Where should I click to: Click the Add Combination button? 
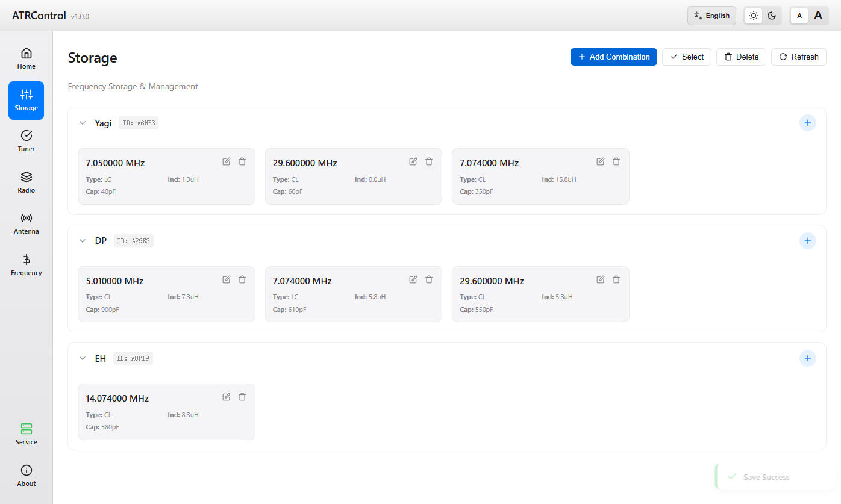point(614,57)
